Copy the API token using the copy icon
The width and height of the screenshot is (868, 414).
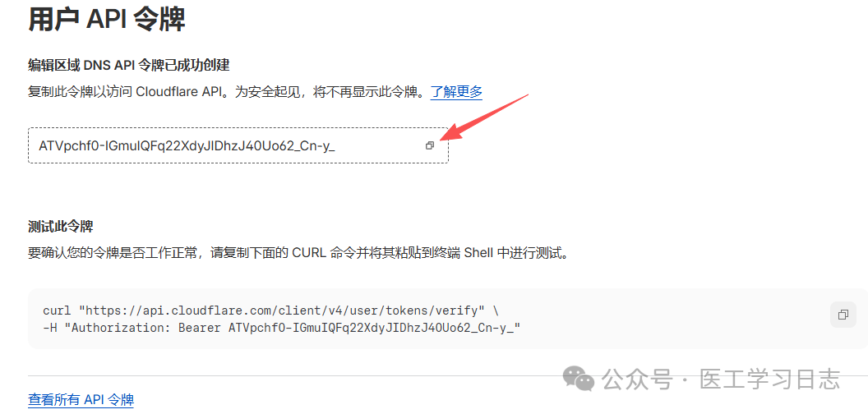430,145
